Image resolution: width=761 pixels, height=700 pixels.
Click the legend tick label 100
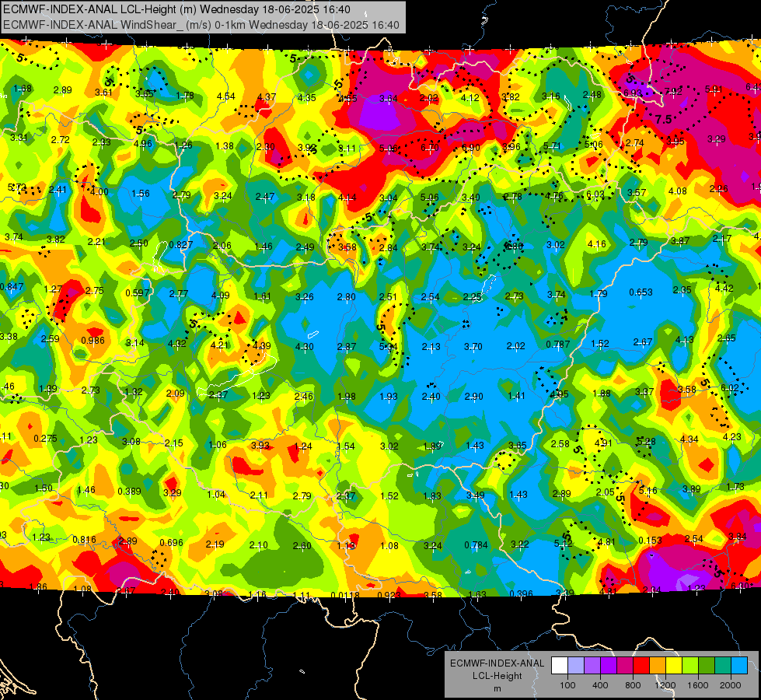[567, 685]
